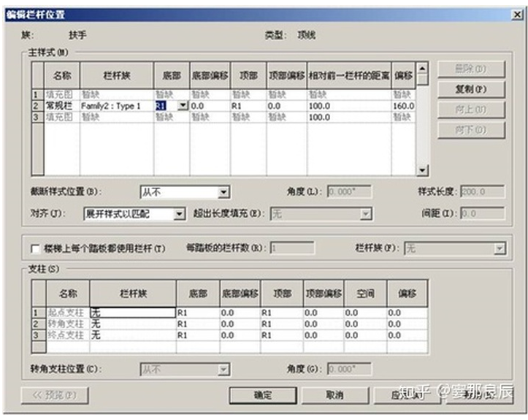The height and width of the screenshot is (420, 528).
Task: Click the 顶部 R1 cell in row 2
Action: [248, 106]
